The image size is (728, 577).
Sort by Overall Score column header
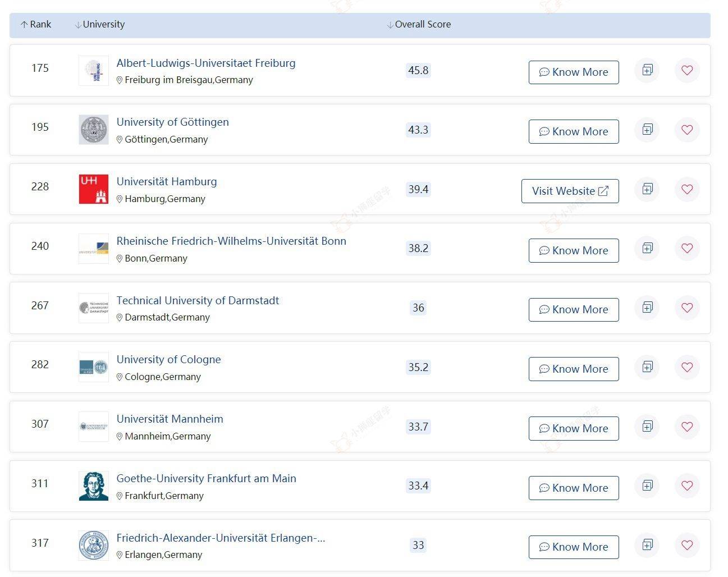click(x=419, y=25)
